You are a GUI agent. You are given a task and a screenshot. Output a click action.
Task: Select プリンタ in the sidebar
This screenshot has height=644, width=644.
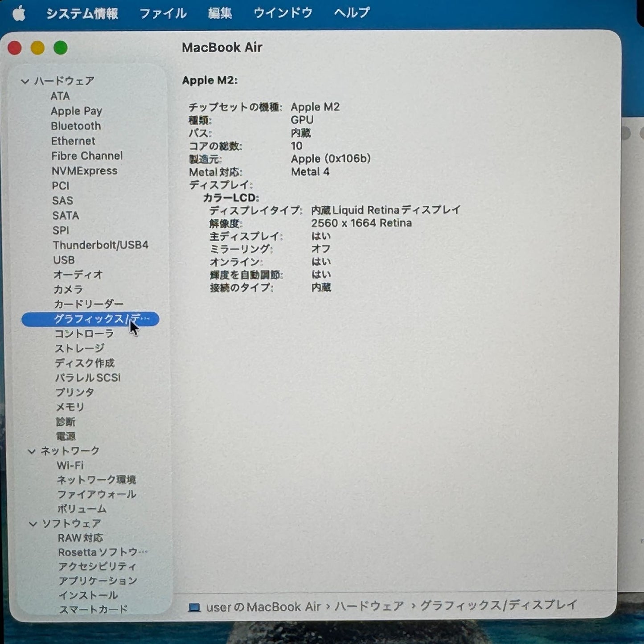75,393
